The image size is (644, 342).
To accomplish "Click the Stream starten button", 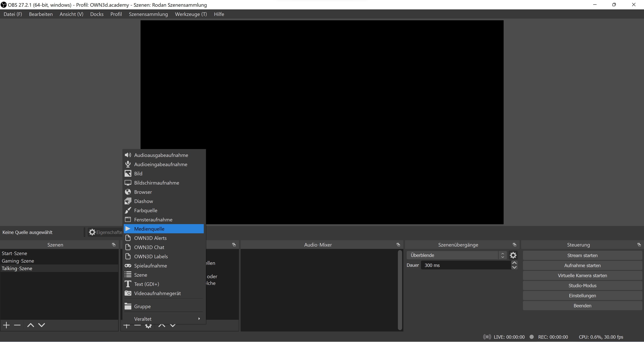I will coord(582,255).
